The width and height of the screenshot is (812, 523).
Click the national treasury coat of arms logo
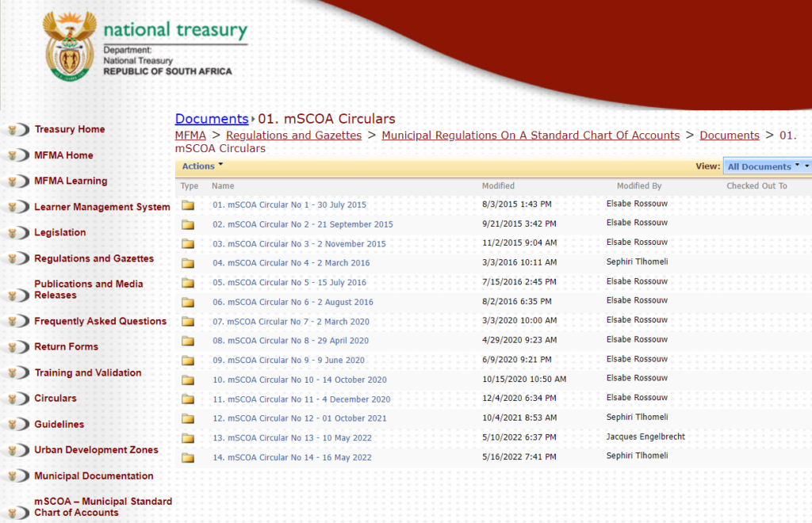[x=70, y=46]
